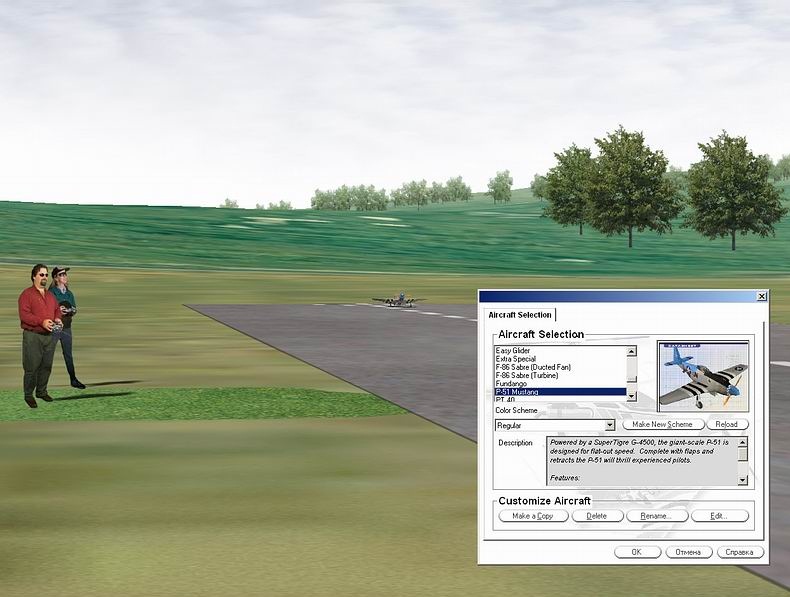790x597 pixels.
Task: Open the Color Scheme dropdown
Action: coord(610,425)
